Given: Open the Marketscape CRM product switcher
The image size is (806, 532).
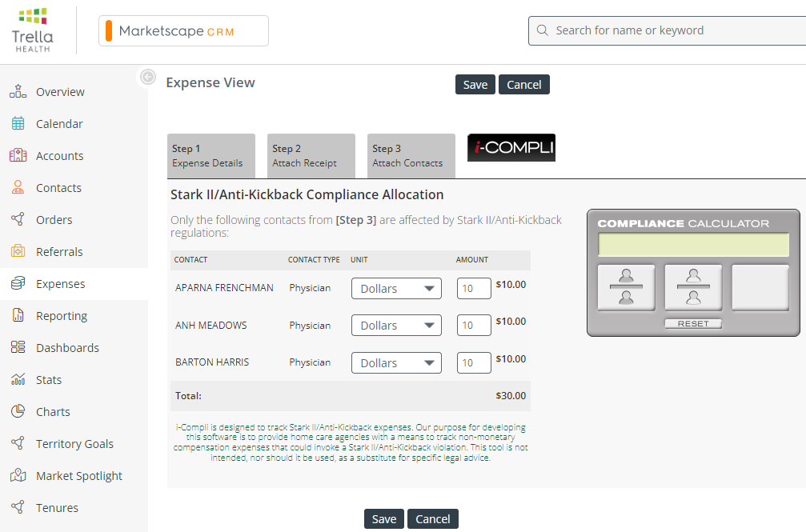Looking at the screenshot, I should click(x=183, y=31).
